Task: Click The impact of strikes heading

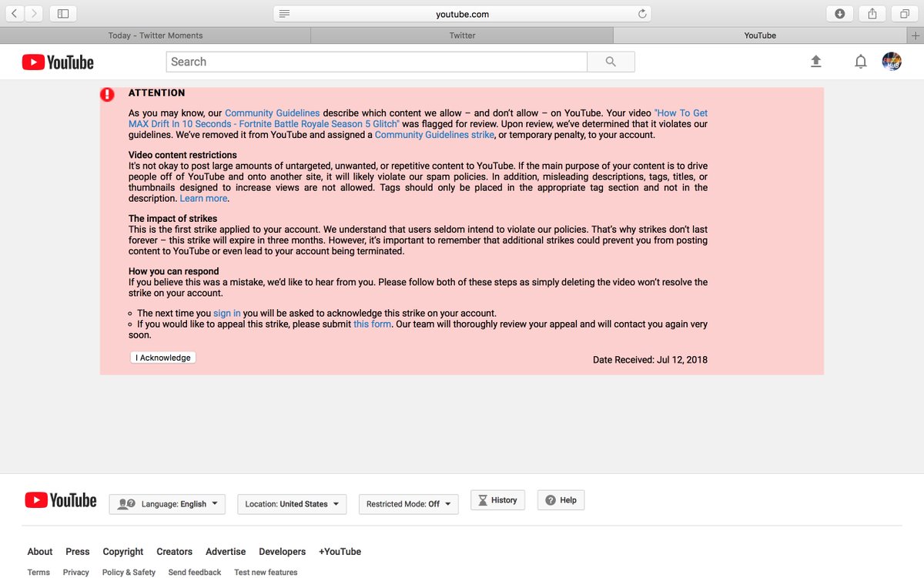Action: click(173, 219)
